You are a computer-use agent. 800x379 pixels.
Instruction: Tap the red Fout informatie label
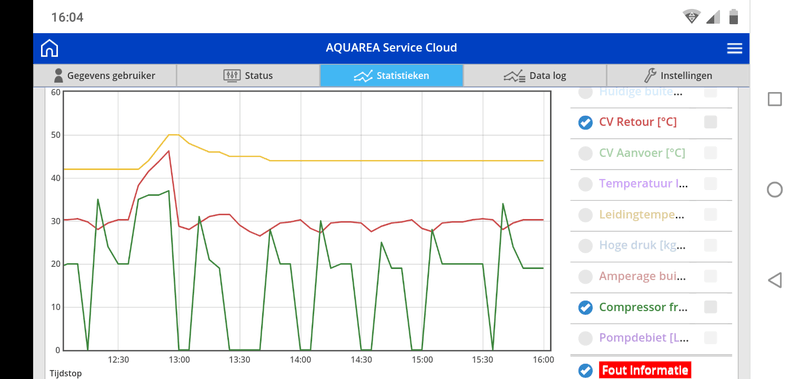645,370
